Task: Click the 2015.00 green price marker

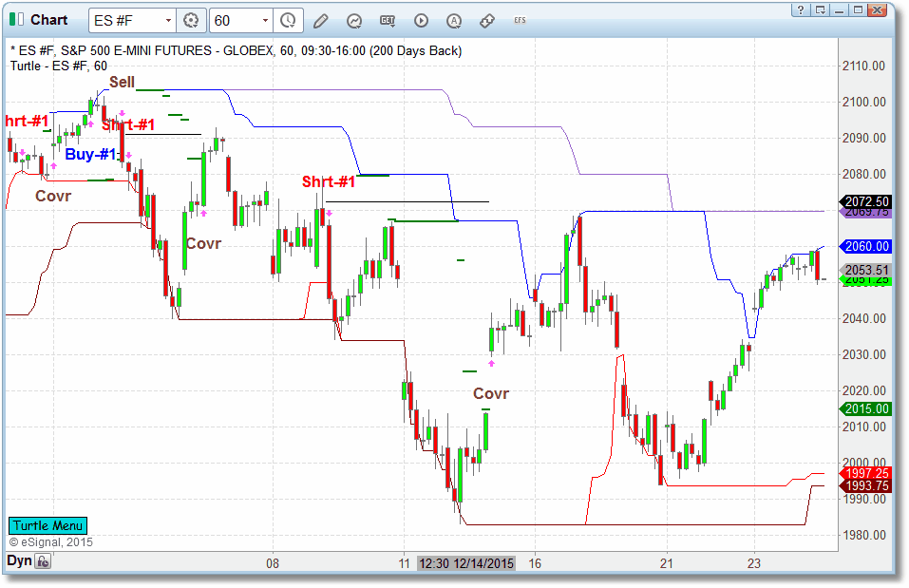Action: pyautogui.click(x=866, y=408)
